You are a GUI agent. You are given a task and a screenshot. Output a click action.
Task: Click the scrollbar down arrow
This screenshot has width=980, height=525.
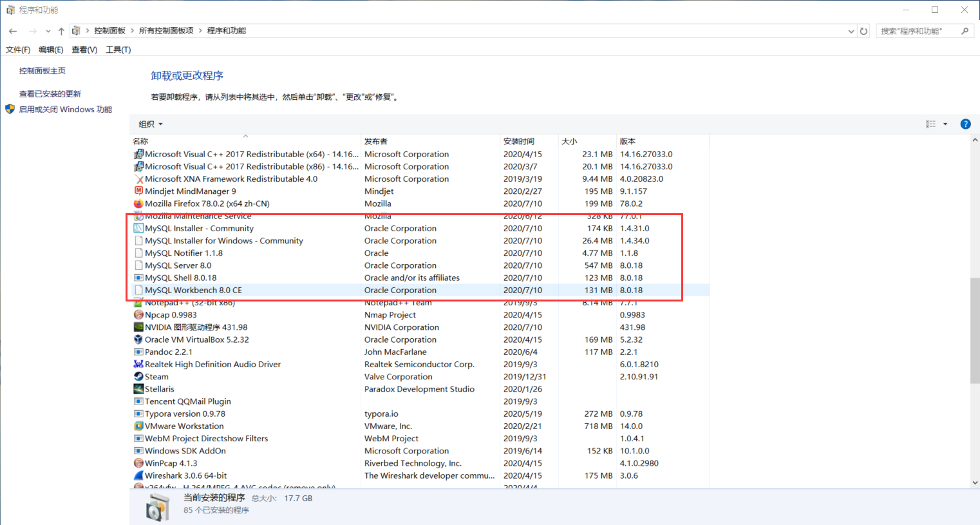click(x=975, y=482)
